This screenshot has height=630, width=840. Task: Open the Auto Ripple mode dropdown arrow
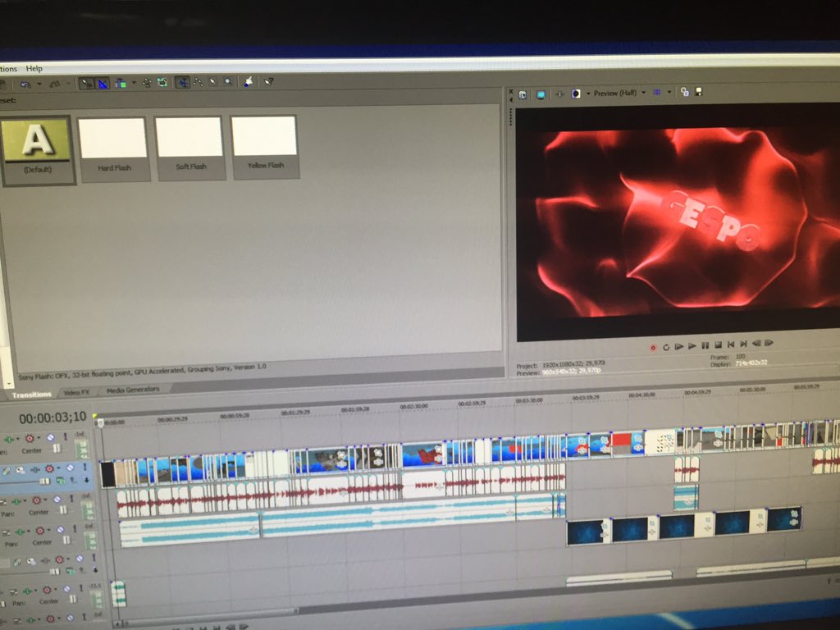134,83
